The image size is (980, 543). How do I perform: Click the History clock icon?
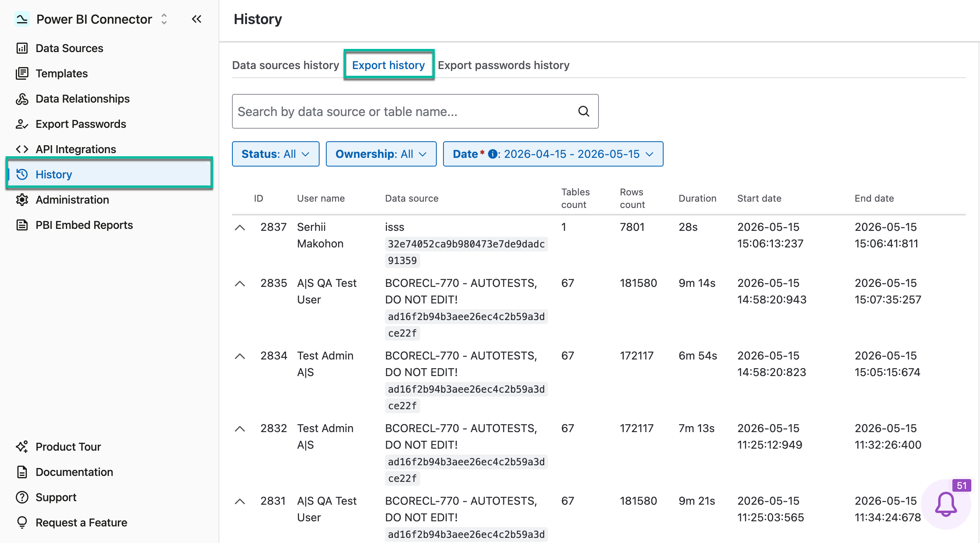tap(22, 174)
